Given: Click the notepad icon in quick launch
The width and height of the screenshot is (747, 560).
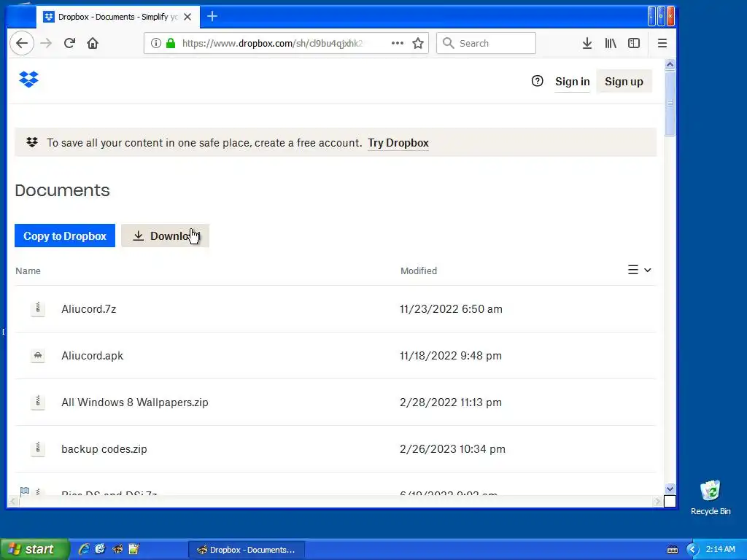Looking at the screenshot, I should click(x=134, y=549).
